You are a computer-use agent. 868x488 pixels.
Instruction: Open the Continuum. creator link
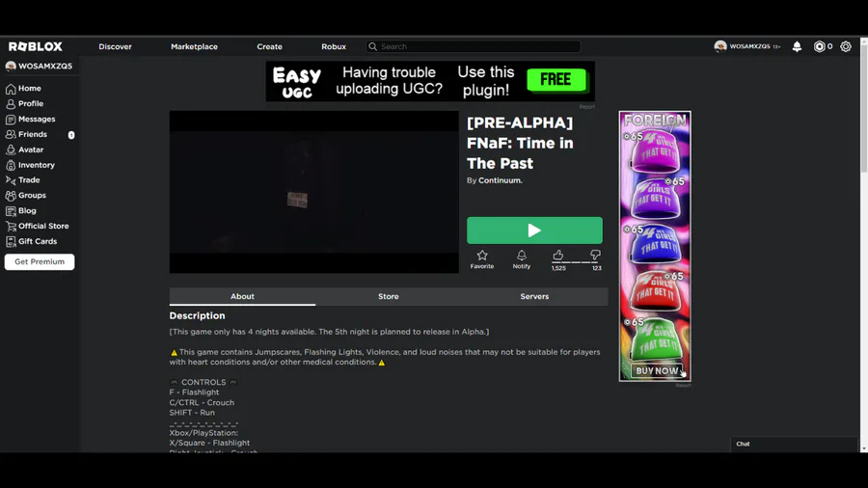point(501,180)
